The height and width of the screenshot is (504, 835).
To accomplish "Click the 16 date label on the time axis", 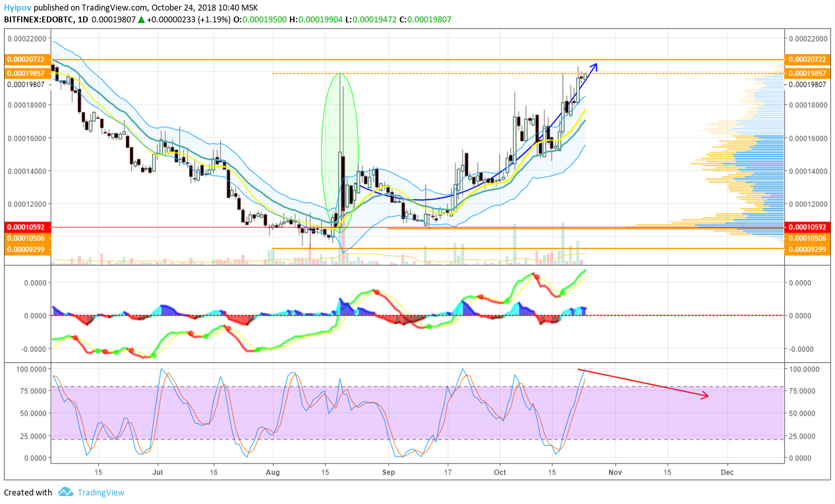I will (213, 472).
